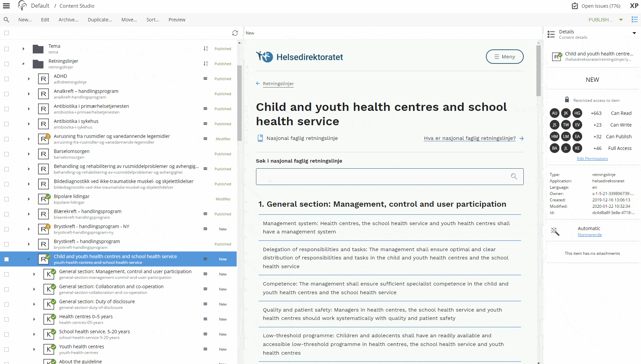Click the ADHD content type R icon
Screen dimensions: 641x364
tap(43, 79)
